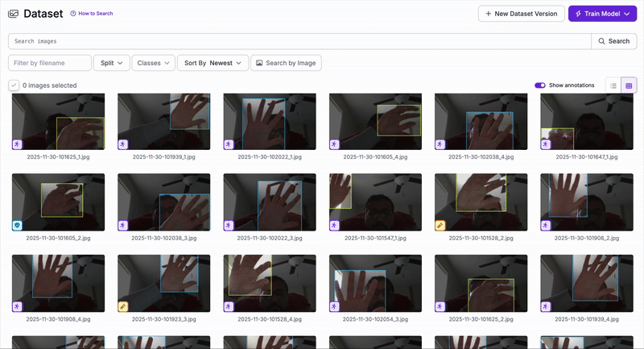Click split badge on image 2025-11-30-102038_3.jpg
Screen dimensions: 644x349
coord(123,225)
